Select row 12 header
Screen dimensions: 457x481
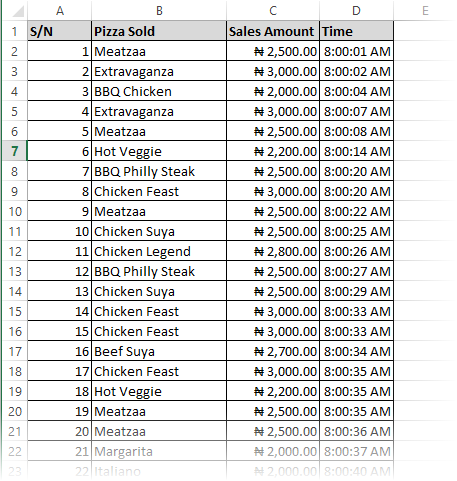[x=15, y=251]
